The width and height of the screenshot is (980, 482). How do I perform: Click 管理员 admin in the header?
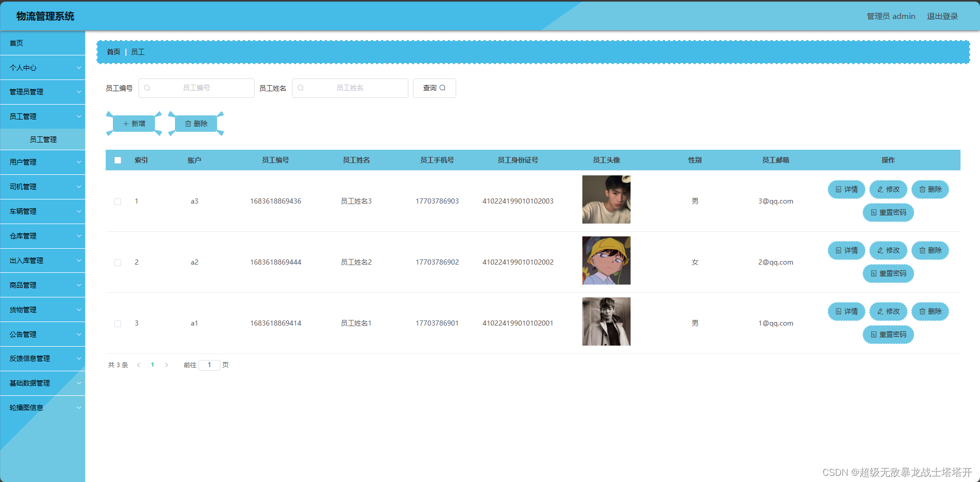tap(891, 16)
